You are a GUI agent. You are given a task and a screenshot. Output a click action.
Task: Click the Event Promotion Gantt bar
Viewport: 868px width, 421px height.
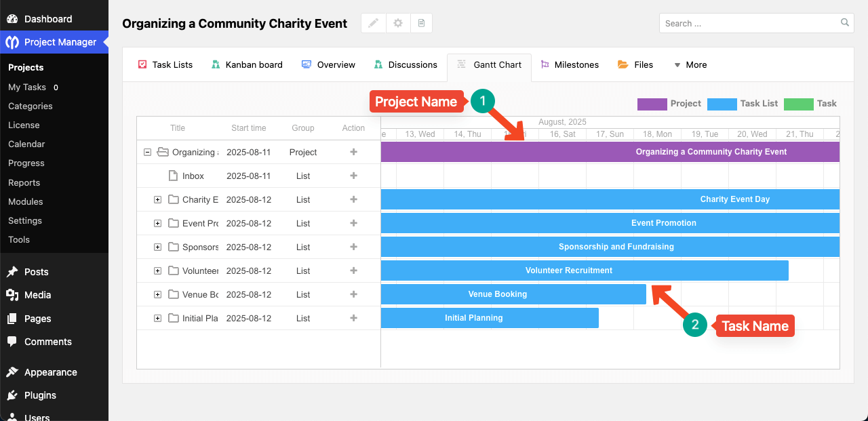tap(610, 223)
